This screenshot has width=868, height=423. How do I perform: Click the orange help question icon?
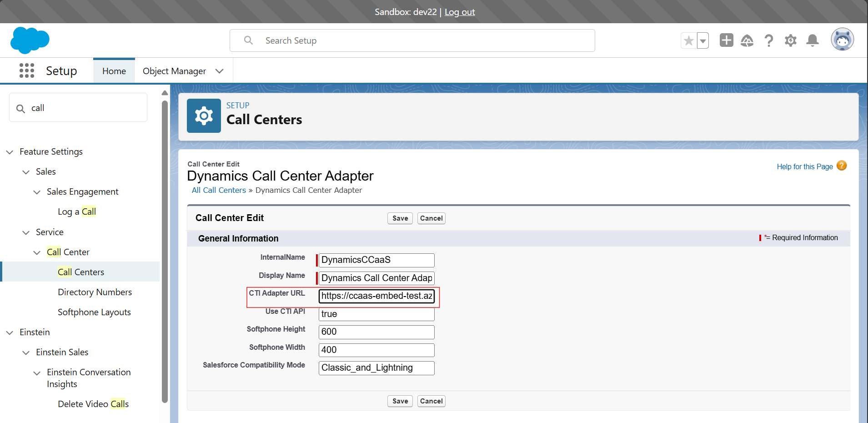842,166
